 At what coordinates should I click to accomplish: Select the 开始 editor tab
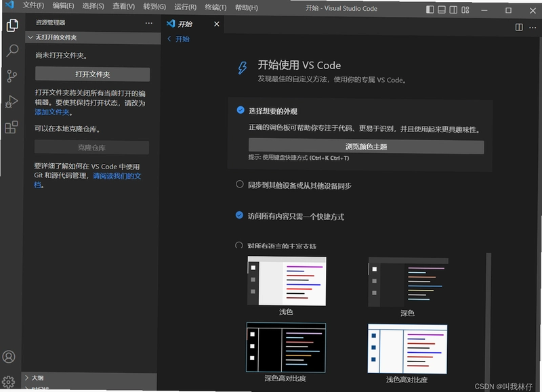(194, 24)
